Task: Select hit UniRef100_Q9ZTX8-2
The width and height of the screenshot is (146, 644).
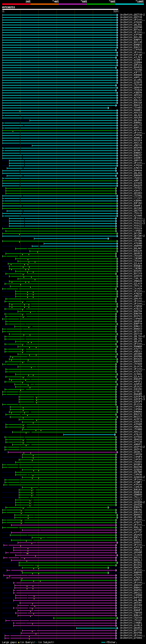Action: 132,15
